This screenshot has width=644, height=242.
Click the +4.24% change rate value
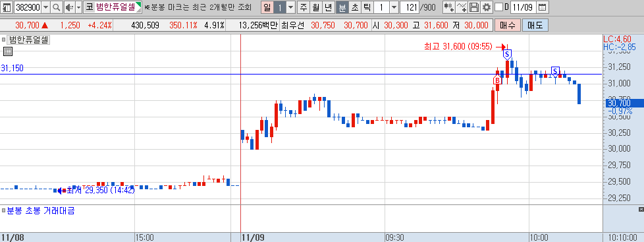click(100, 26)
